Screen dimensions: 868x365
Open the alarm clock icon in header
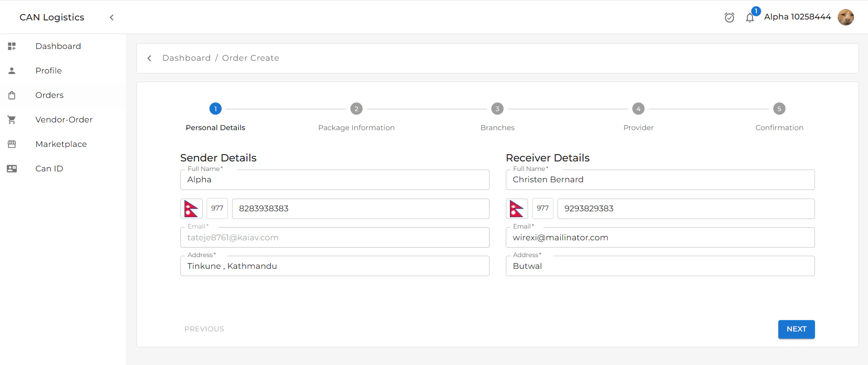729,17
